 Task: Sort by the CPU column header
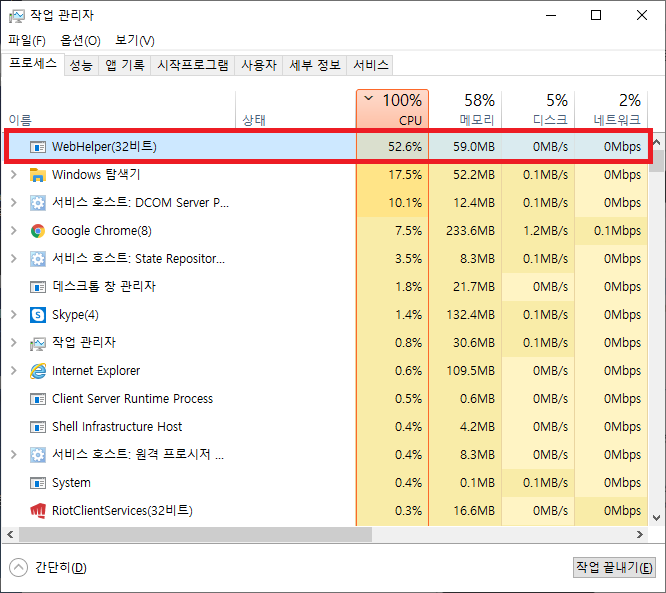point(392,109)
